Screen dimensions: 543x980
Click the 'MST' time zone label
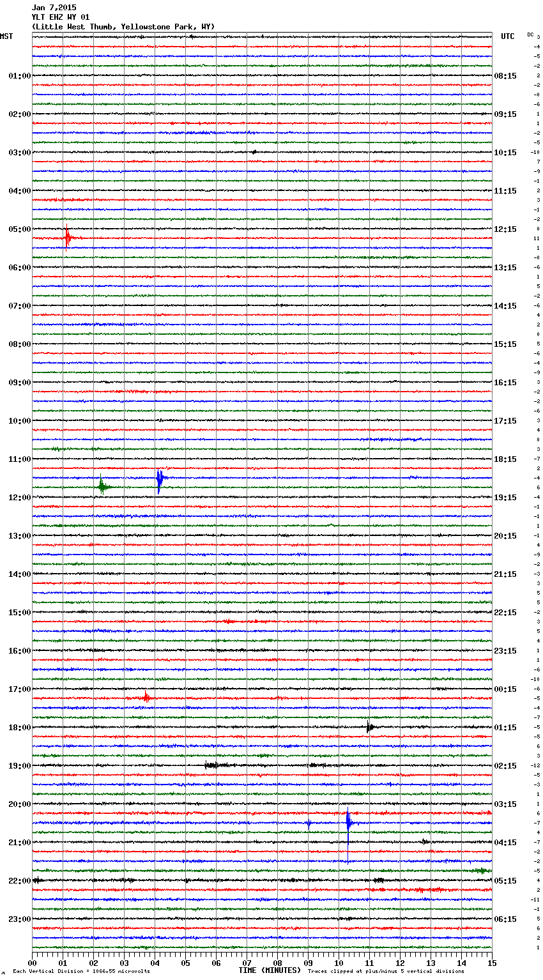6,36
